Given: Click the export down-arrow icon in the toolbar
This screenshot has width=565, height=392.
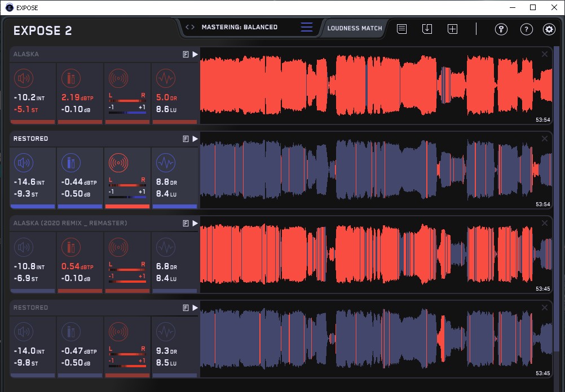Looking at the screenshot, I should [x=427, y=29].
